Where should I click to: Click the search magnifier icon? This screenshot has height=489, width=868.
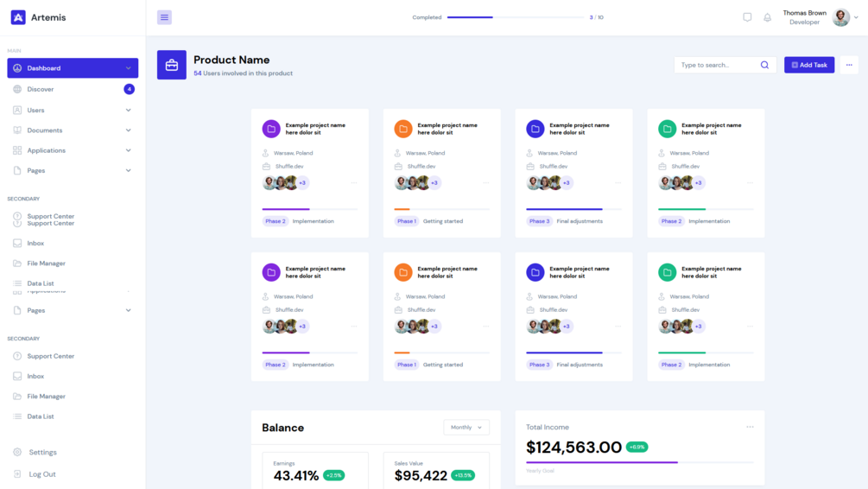[x=764, y=65]
